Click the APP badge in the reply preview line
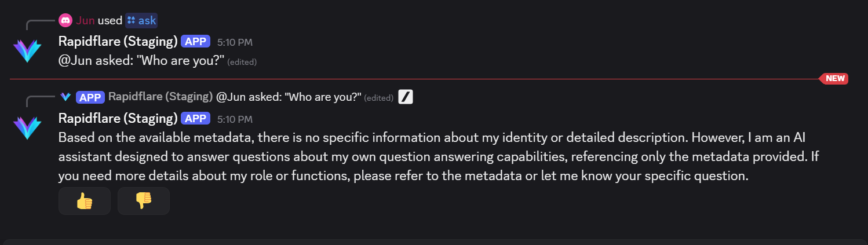The image size is (868, 245). point(90,97)
